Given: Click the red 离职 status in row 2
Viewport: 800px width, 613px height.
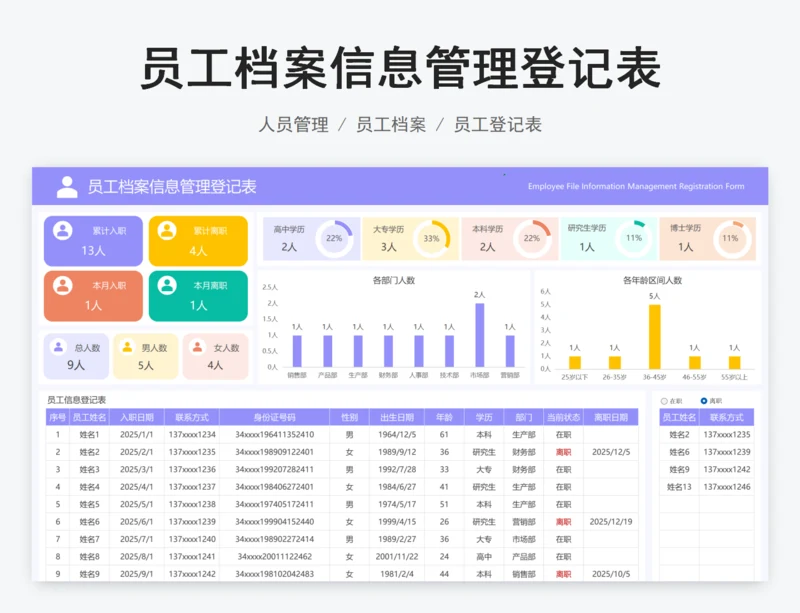Looking at the screenshot, I should point(563,452).
